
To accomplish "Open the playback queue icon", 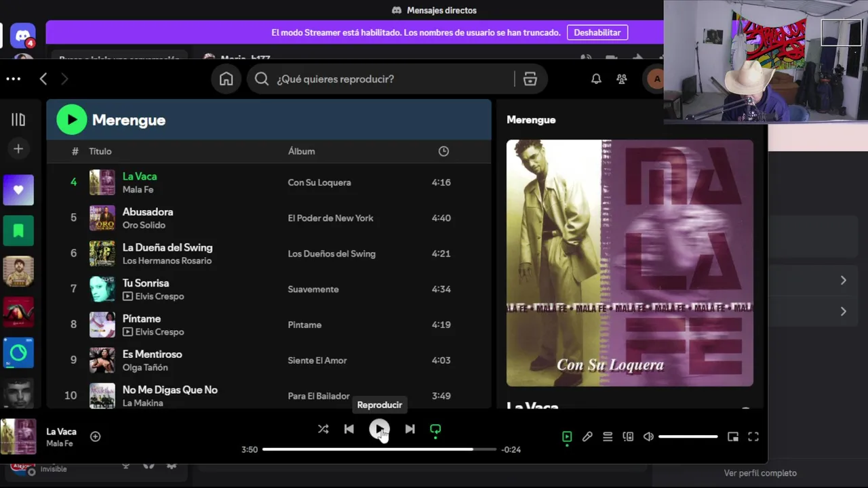I will coord(608,437).
